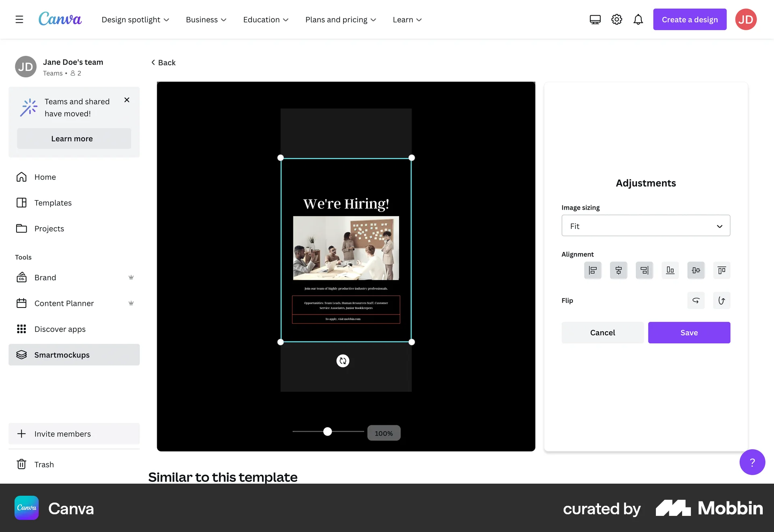Toggle the notifications bell
Screen dimensions: 774x532
(x=638, y=19)
